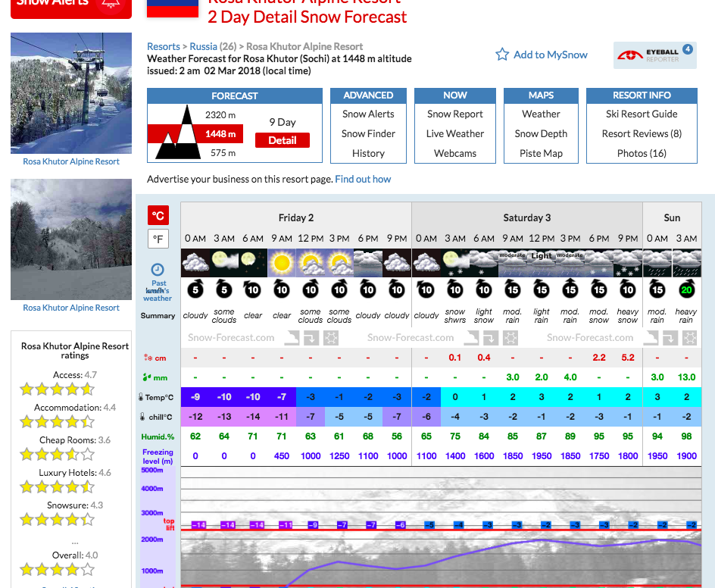Open the History link

point(368,153)
